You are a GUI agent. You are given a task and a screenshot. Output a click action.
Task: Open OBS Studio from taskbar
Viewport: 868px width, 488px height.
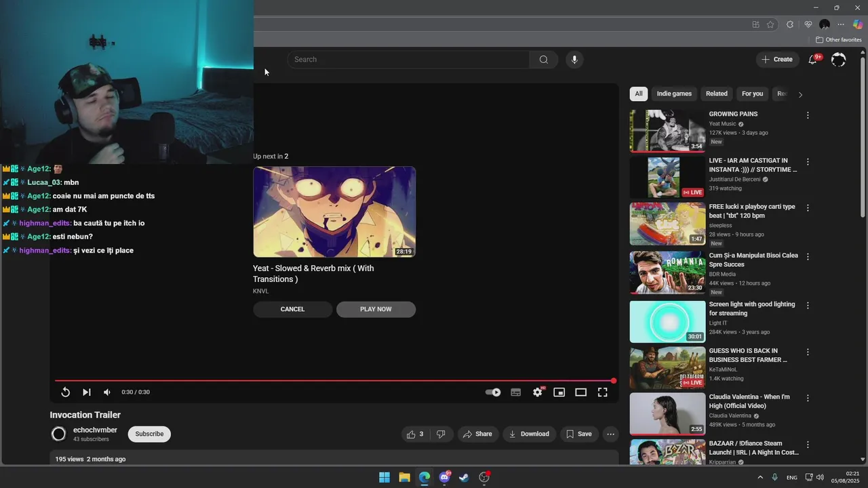(x=484, y=477)
